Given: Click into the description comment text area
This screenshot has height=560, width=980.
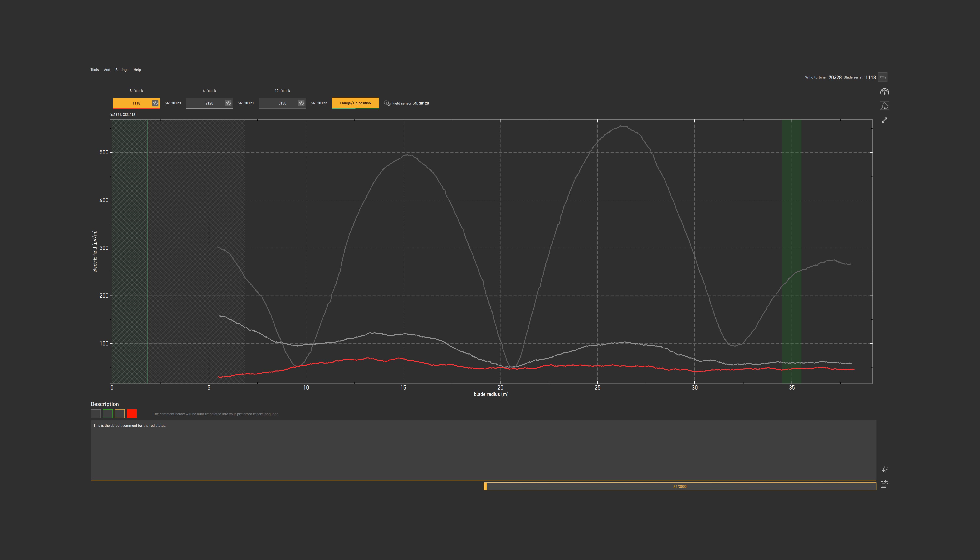Looking at the screenshot, I should click(x=483, y=450).
